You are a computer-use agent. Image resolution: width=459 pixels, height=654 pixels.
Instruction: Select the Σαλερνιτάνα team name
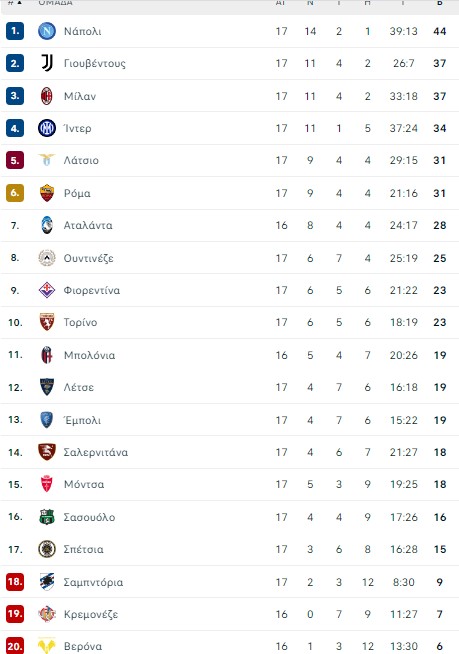[96, 452]
